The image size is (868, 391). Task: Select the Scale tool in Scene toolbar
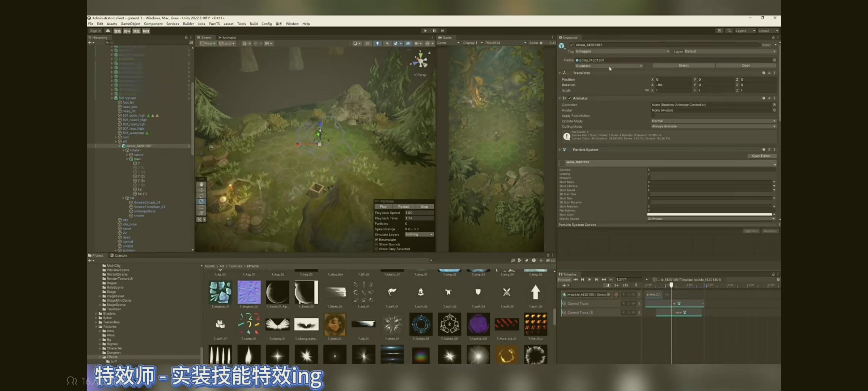point(201,202)
